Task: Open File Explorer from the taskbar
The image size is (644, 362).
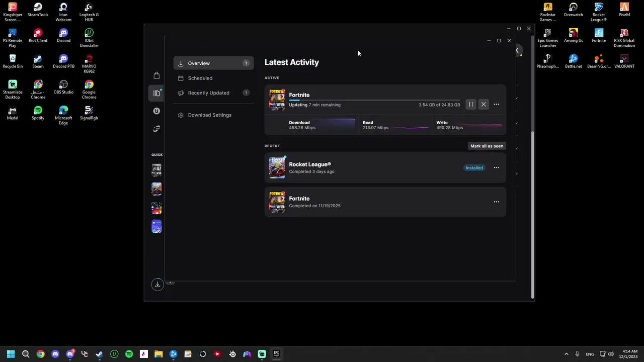Action: click(158, 354)
